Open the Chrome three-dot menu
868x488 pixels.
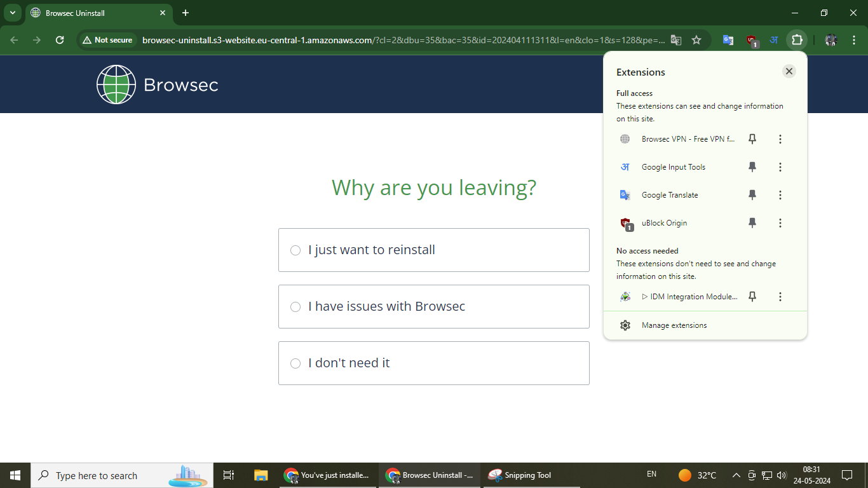[x=853, y=40]
